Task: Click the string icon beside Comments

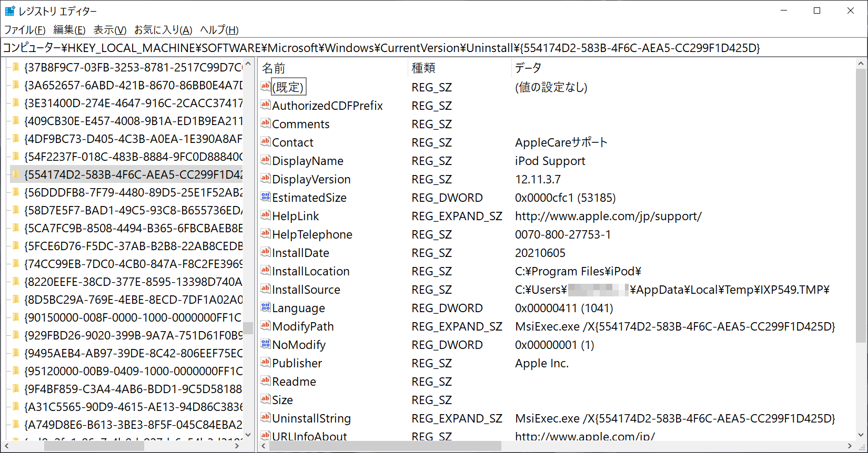Action: (x=266, y=123)
